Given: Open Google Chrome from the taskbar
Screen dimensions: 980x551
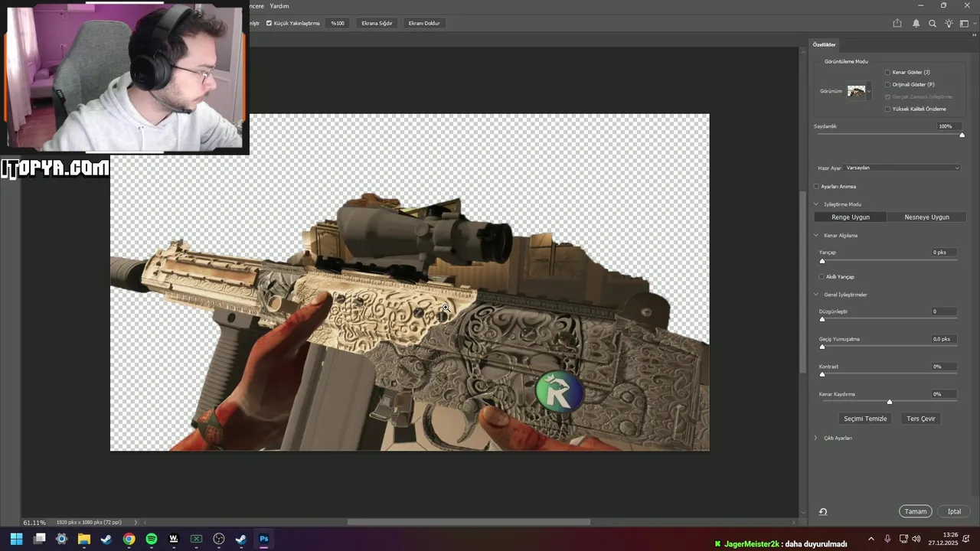Looking at the screenshot, I should click(x=129, y=539).
